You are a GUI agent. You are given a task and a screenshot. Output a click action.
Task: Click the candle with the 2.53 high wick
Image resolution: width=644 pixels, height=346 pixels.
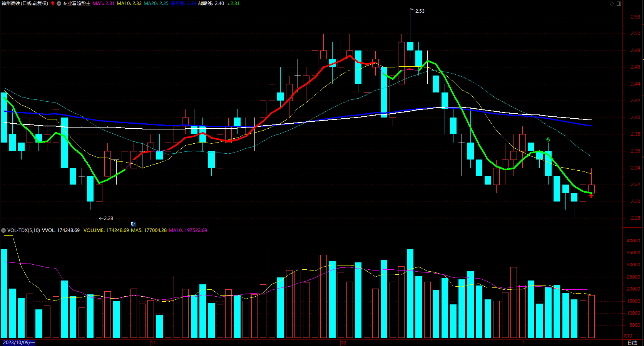[410, 46]
